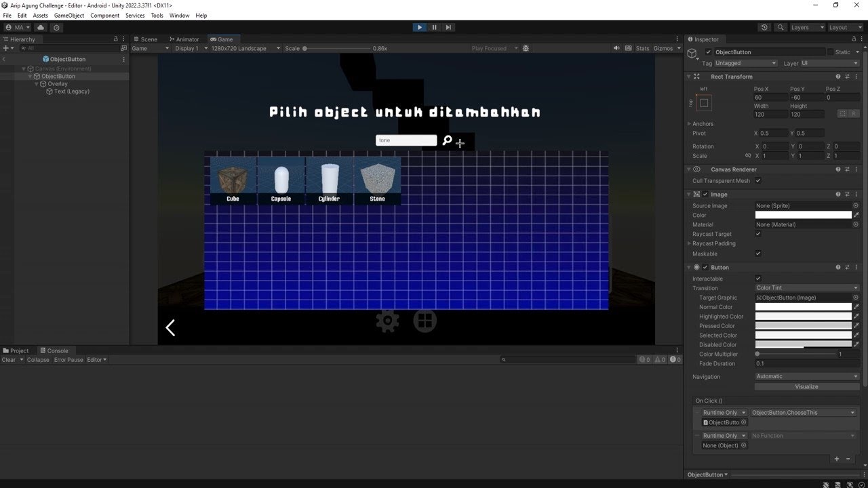This screenshot has width=868, height=488.
Task: Toggle the Console Collapse button
Action: pyautogui.click(x=38, y=360)
